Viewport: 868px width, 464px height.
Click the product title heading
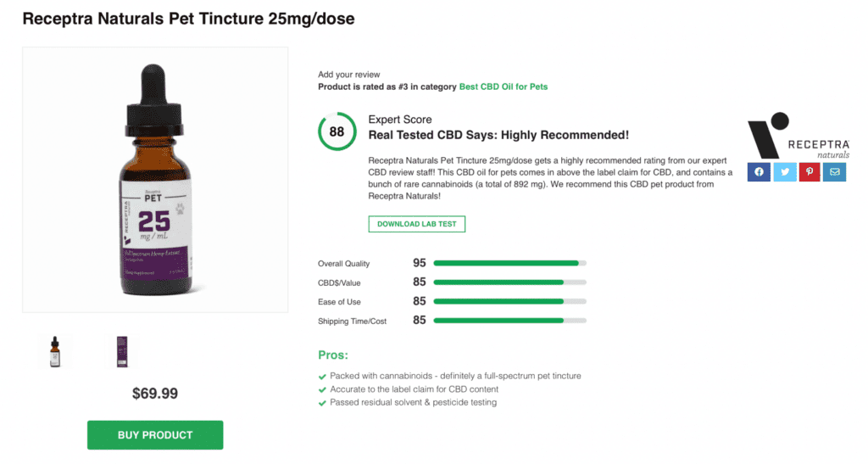(188, 19)
